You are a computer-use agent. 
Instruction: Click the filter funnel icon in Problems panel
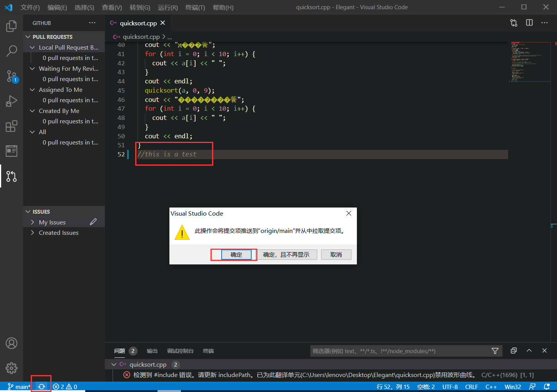click(x=495, y=351)
